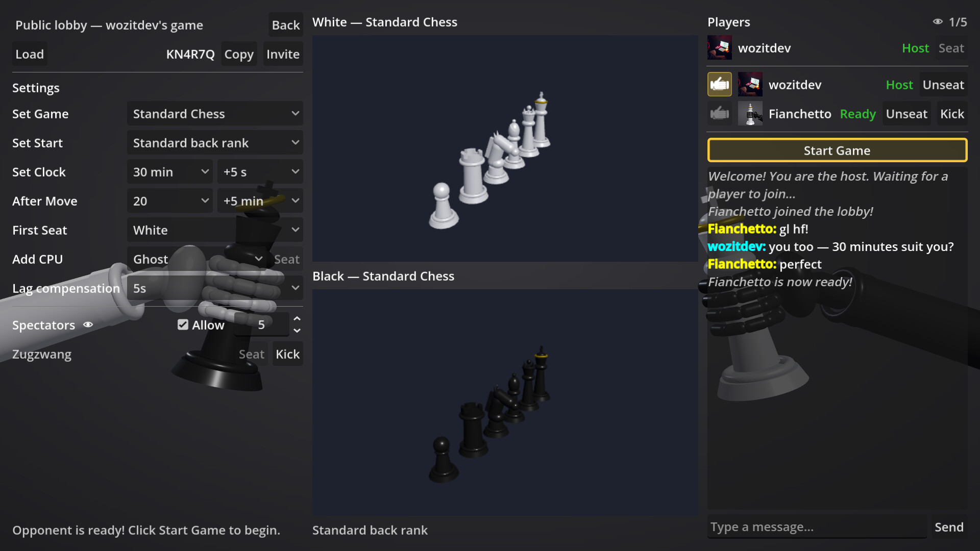Click Seat button next to Add CPU
Screen dimensions: 980x551
pos(287,259)
